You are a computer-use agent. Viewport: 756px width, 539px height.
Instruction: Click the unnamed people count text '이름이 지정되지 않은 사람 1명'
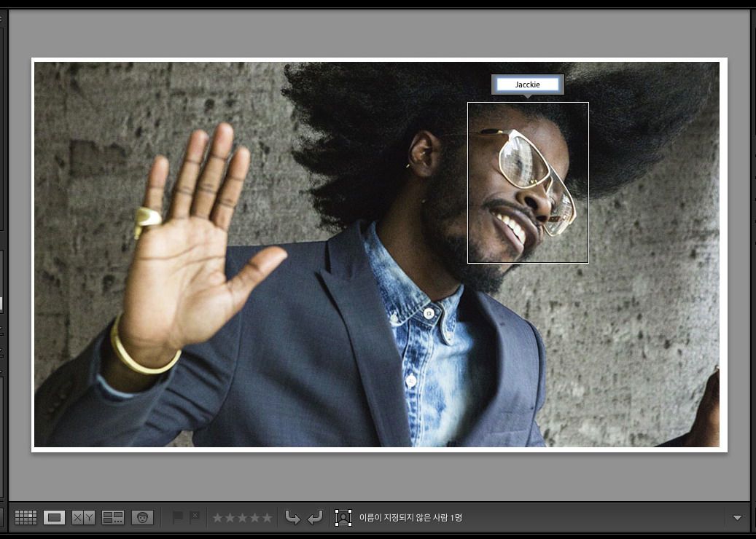[410, 518]
